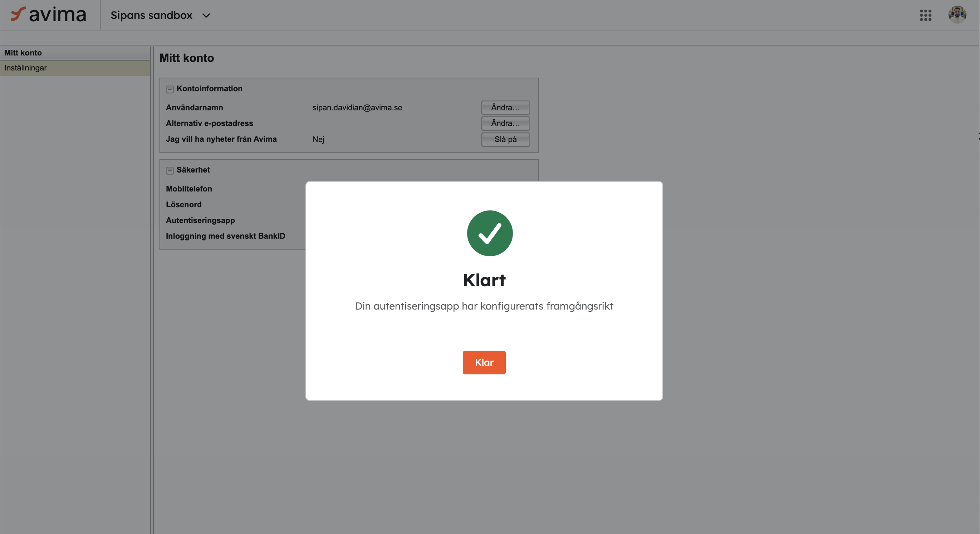Image resolution: width=980 pixels, height=534 pixels.
Task: Click Ändra for Alternativ e-postadress
Action: coord(505,123)
